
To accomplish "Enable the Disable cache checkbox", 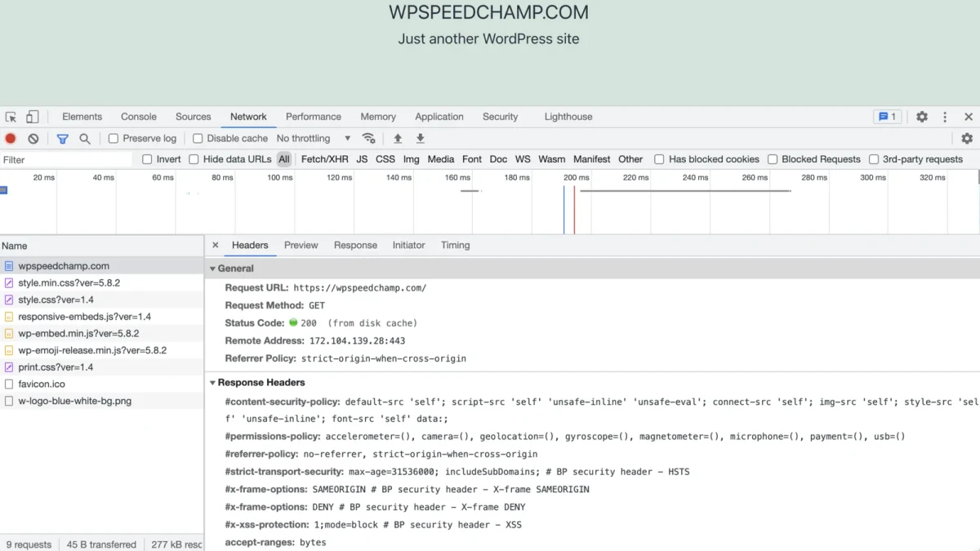I will click(x=198, y=139).
